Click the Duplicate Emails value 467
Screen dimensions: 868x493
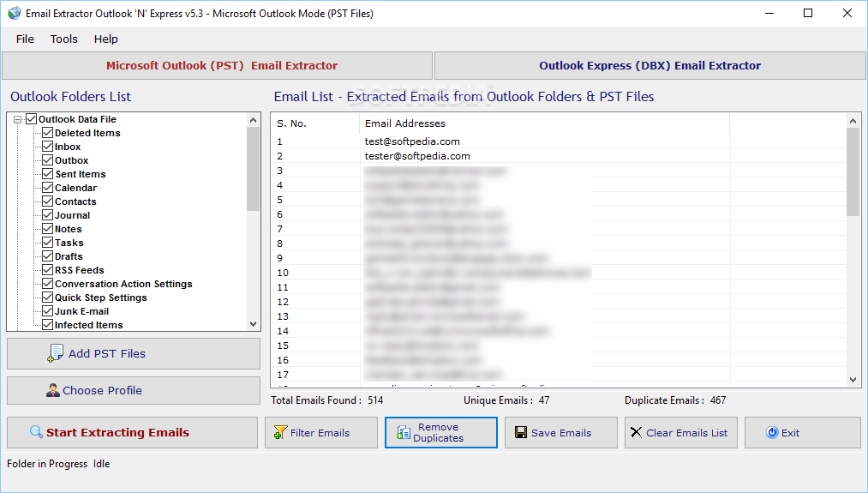(x=718, y=400)
